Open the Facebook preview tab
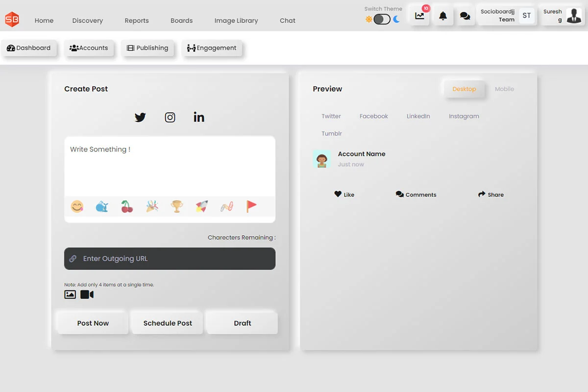 pyautogui.click(x=373, y=117)
